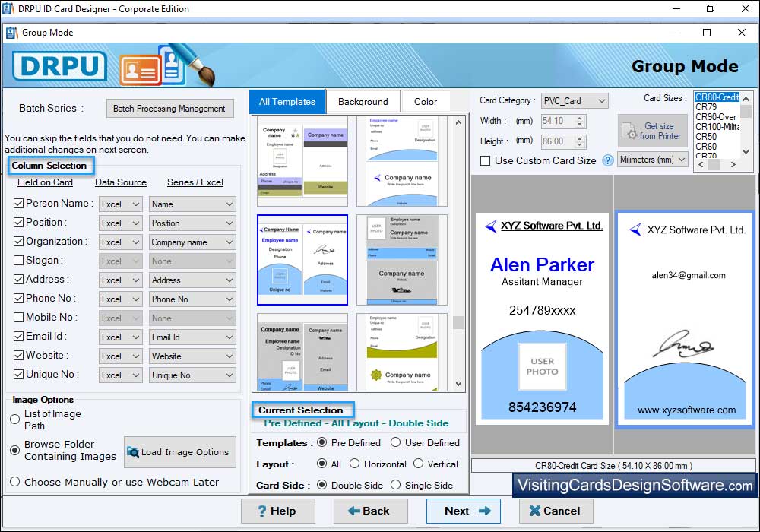Select CR60 in Card Sizes list
Image resolution: width=760 pixels, height=532 pixels.
(x=717, y=147)
